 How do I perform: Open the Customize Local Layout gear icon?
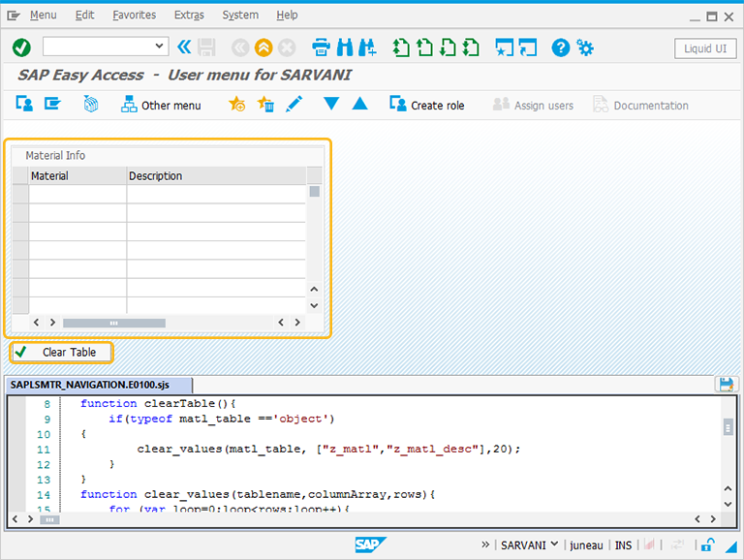[x=584, y=47]
